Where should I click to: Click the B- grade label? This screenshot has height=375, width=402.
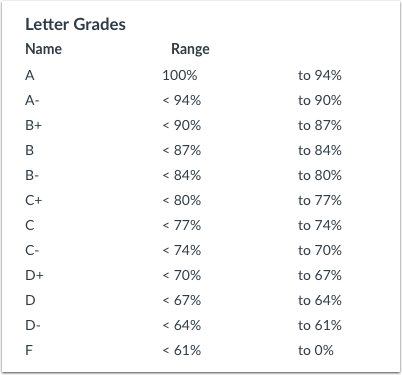pos(32,175)
